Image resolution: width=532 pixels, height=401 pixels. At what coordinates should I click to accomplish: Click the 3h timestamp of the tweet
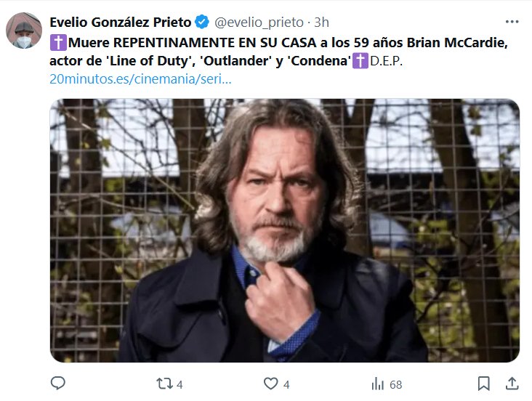(322, 23)
